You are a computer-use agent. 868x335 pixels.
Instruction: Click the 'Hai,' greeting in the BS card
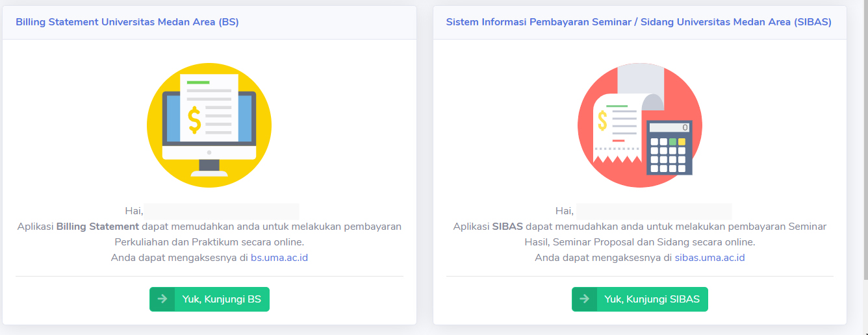[x=134, y=211]
